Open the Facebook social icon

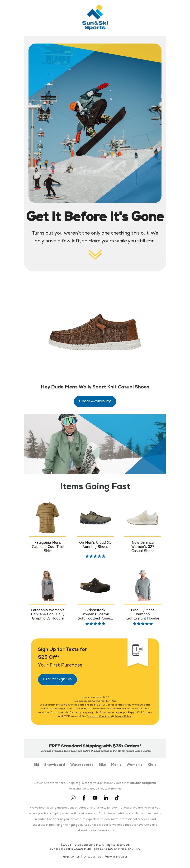84,798
